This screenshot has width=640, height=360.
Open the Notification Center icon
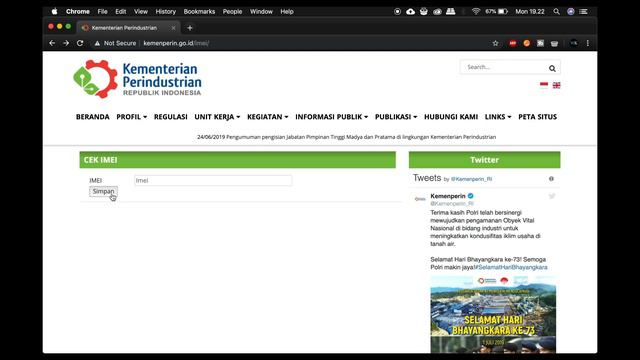(x=584, y=11)
